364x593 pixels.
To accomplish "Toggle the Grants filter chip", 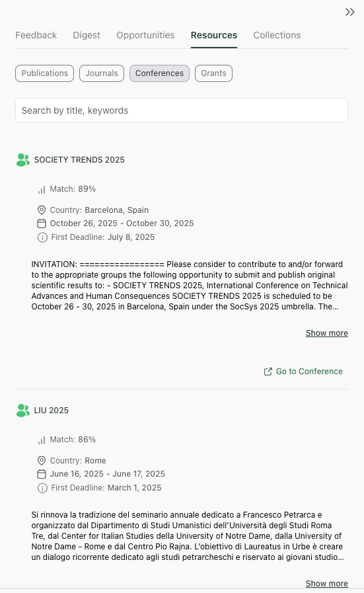I will click(213, 73).
